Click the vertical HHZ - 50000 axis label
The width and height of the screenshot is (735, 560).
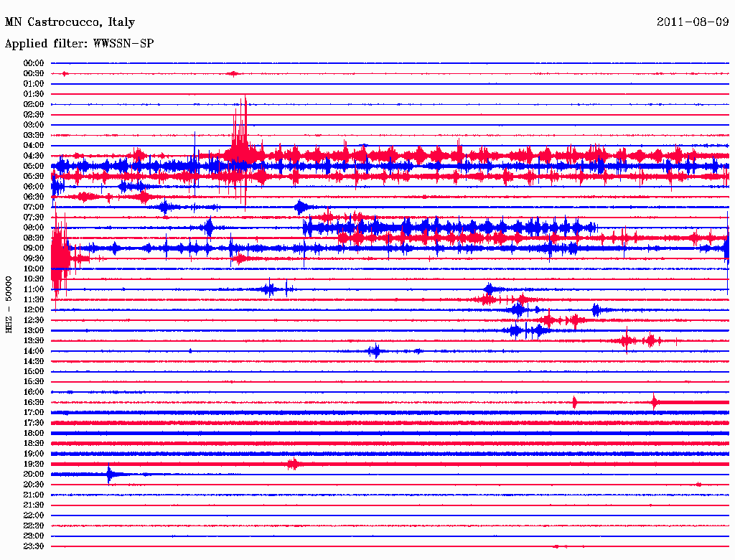[9, 304]
